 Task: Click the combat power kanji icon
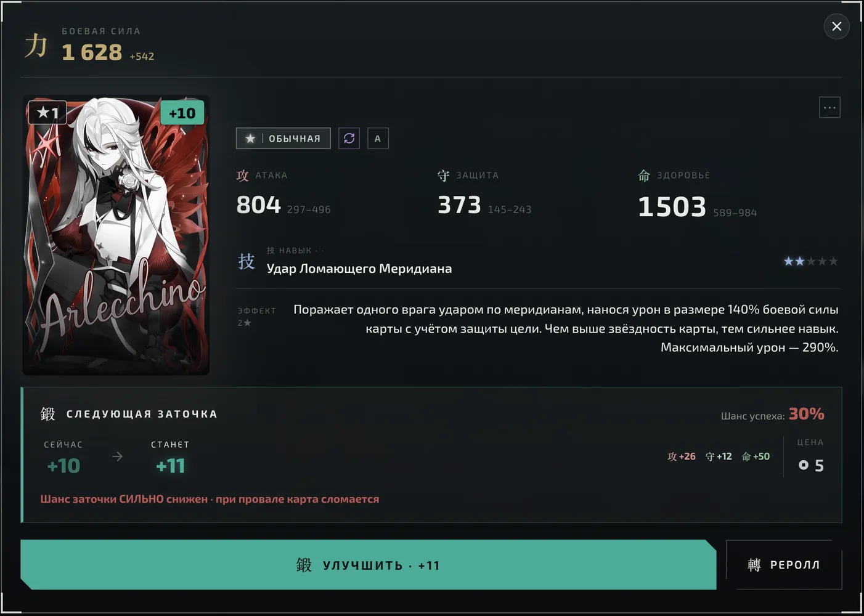click(x=36, y=45)
